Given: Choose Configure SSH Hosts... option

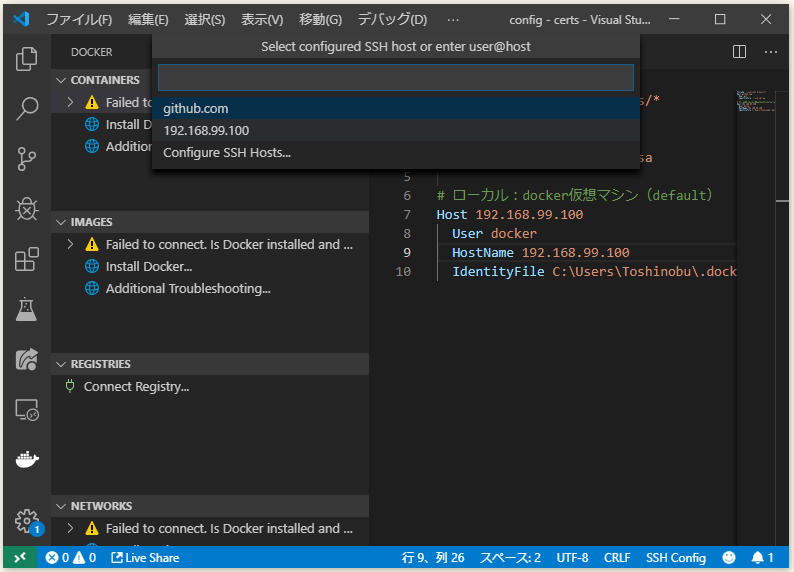Looking at the screenshot, I should 396,152.
